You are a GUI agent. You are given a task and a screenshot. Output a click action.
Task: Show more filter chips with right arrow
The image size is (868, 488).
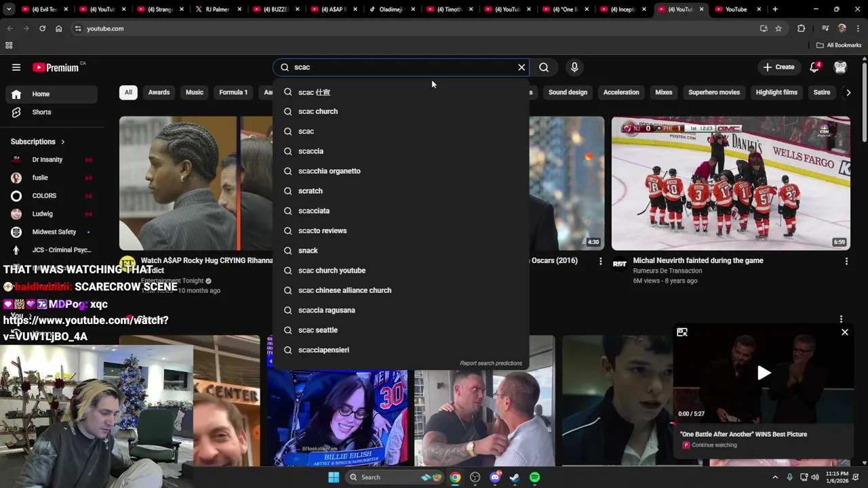pos(848,92)
